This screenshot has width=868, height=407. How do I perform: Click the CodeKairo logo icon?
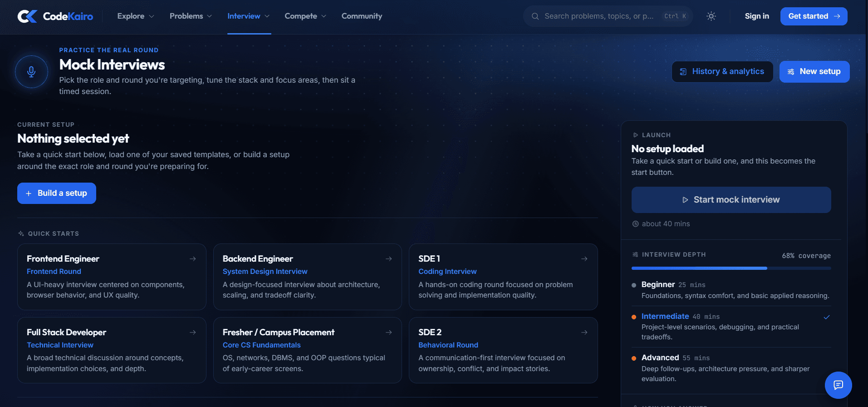(x=27, y=16)
